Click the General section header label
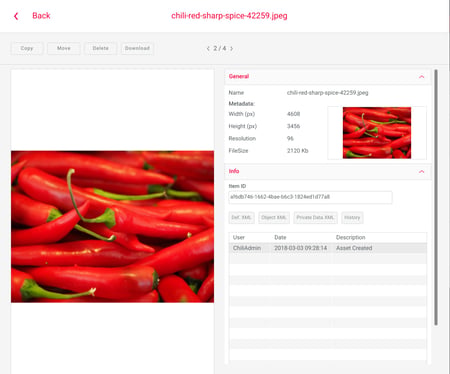 [x=239, y=76]
